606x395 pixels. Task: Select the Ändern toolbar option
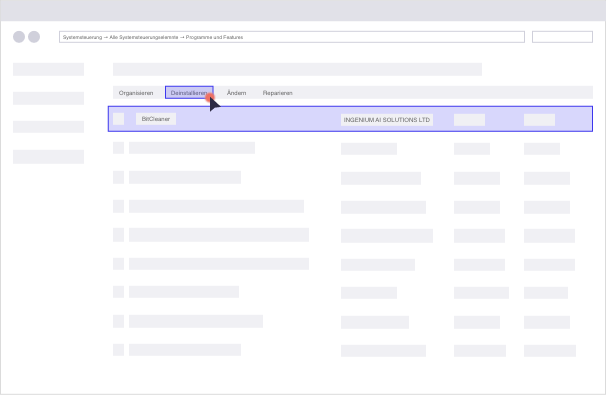(236, 93)
